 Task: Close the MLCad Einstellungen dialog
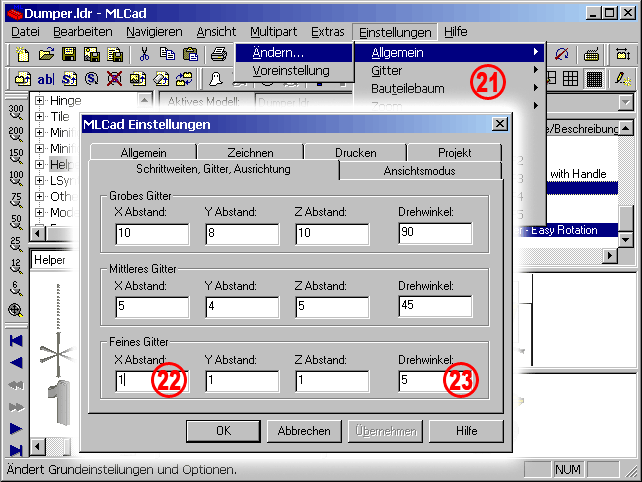[500, 124]
